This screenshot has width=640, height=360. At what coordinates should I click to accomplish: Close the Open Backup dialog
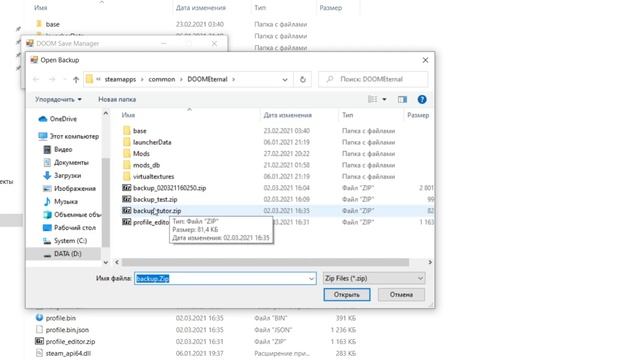coord(425,60)
